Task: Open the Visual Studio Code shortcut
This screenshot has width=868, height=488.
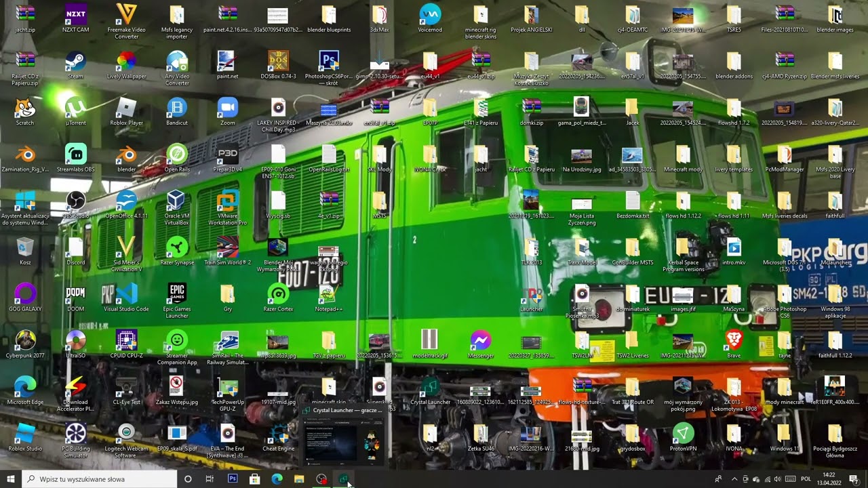Action: click(126, 298)
